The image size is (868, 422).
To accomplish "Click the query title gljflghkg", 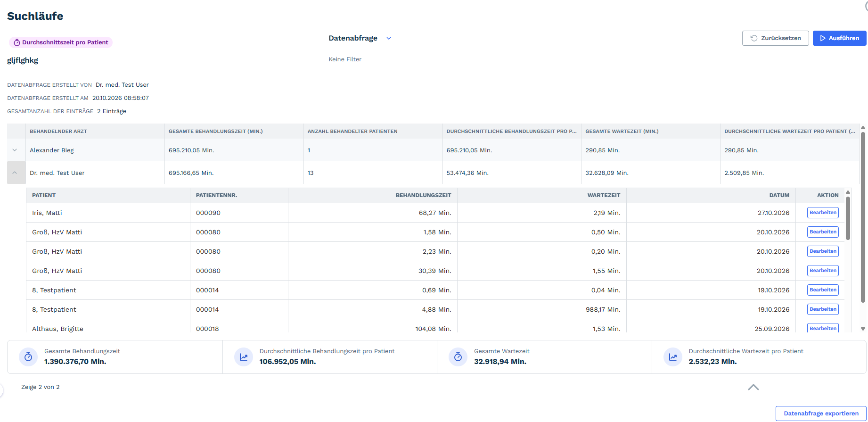I will [23, 60].
